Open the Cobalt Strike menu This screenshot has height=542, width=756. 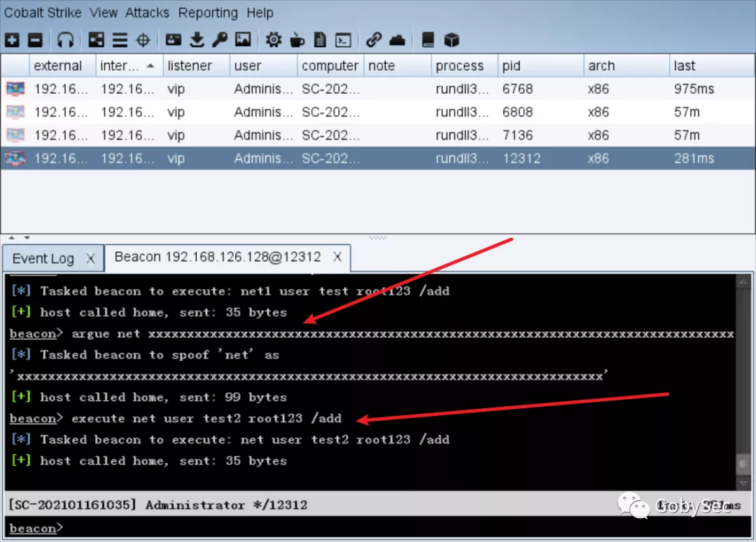[43, 13]
